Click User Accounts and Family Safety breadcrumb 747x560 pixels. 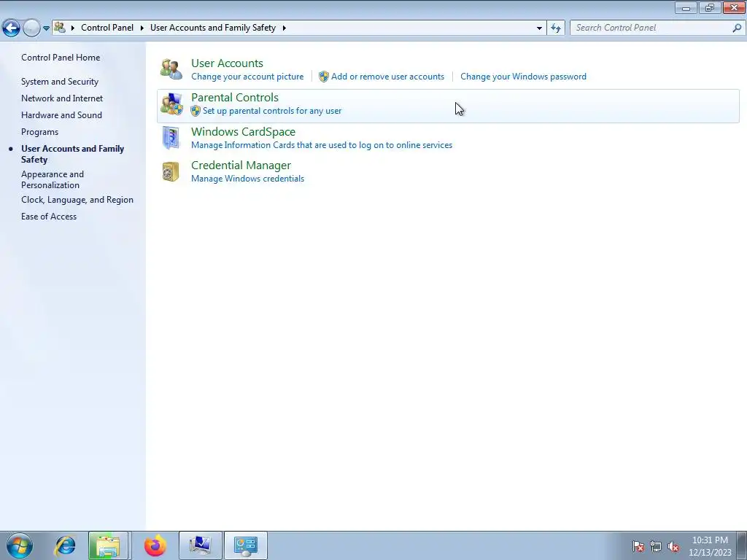[213, 28]
